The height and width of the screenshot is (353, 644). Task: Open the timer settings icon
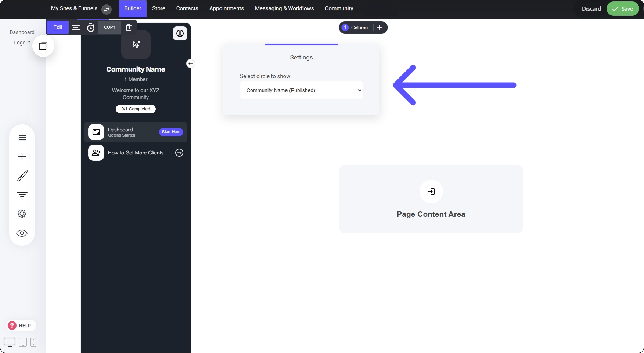pyautogui.click(x=91, y=28)
